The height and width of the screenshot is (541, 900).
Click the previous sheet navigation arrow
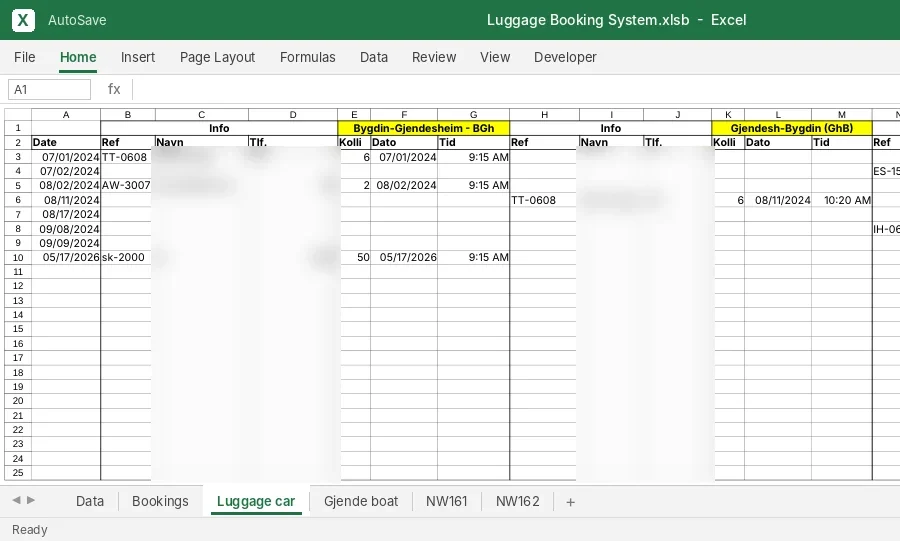pyautogui.click(x=17, y=500)
